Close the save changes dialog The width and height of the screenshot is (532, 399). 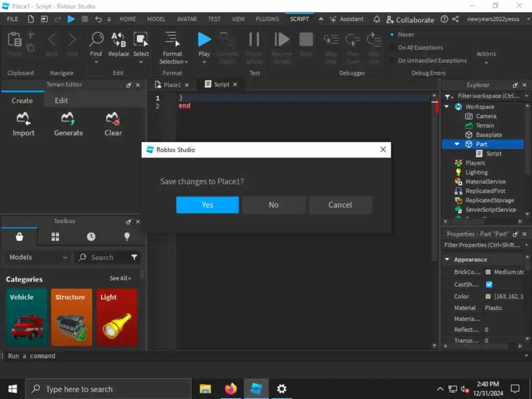(383, 150)
